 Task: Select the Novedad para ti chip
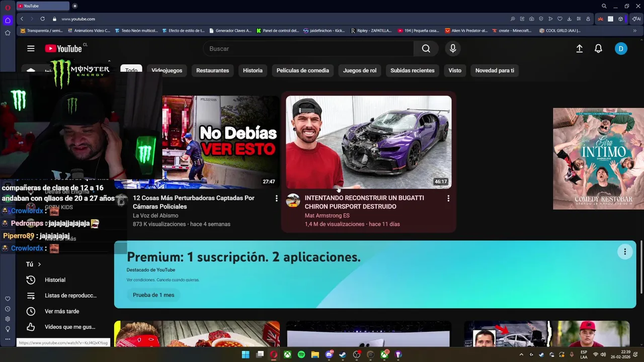point(495,70)
